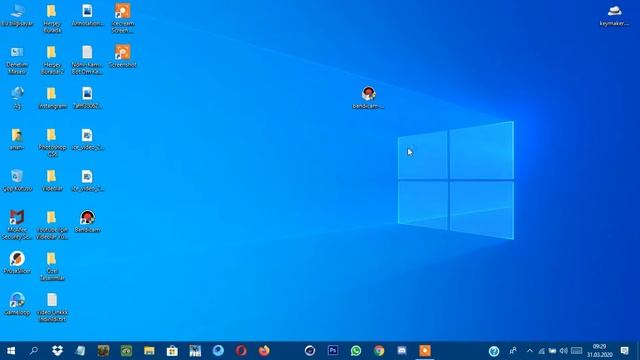This screenshot has height=360, width=640.
Task: Open the blue circular browser taskbar icon
Action: [x=218, y=351]
